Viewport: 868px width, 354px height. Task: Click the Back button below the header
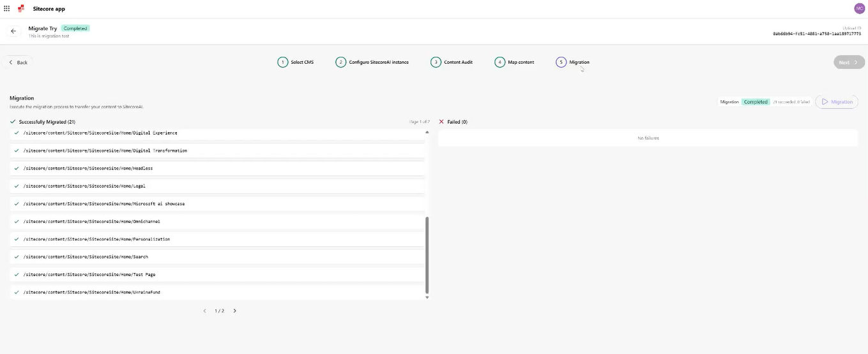[18, 63]
